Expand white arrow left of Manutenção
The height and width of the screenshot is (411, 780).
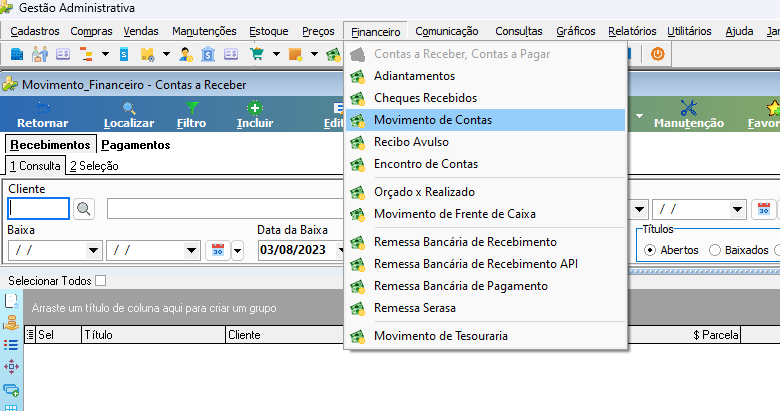tap(639, 115)
